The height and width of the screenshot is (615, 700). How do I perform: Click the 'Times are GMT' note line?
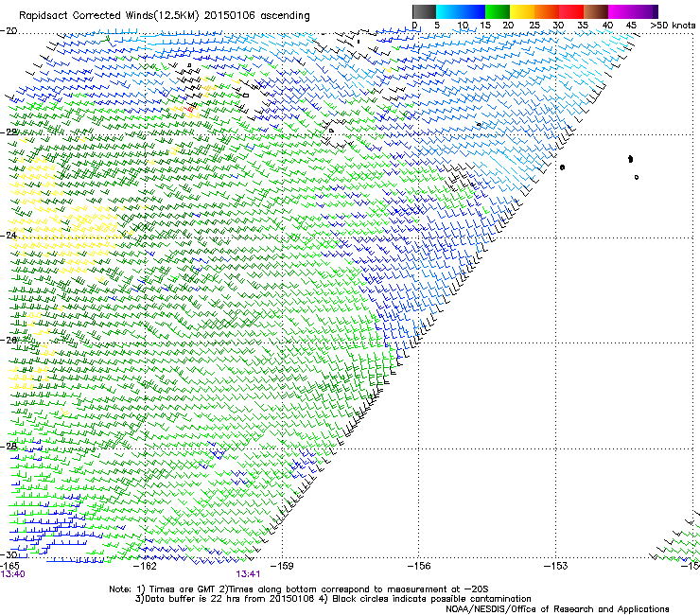[x=298, y=589]
